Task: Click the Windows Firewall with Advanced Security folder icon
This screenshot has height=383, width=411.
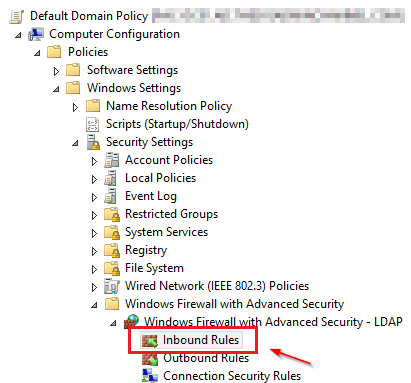Action: point(112,304)
